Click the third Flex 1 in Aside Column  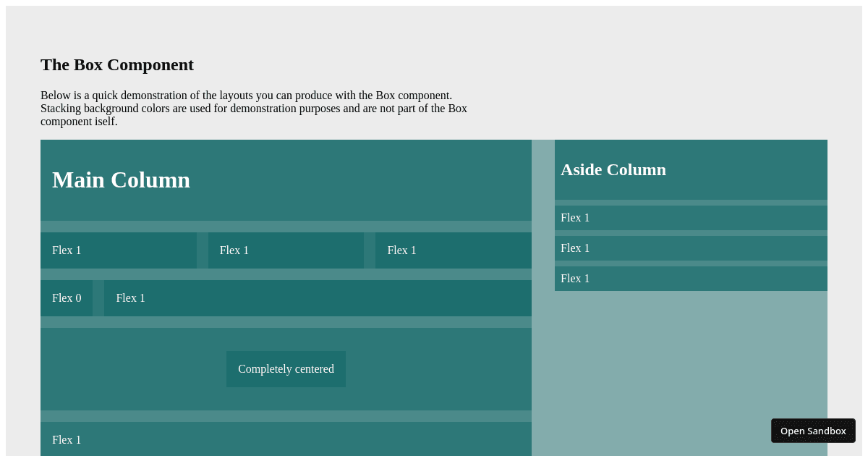(x=691, y=278)
